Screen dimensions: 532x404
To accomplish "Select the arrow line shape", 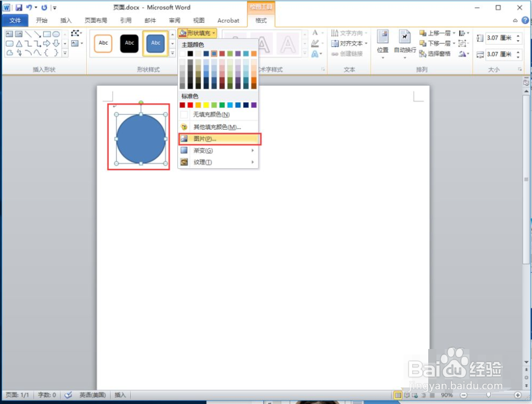I will (x=38, y=34).
